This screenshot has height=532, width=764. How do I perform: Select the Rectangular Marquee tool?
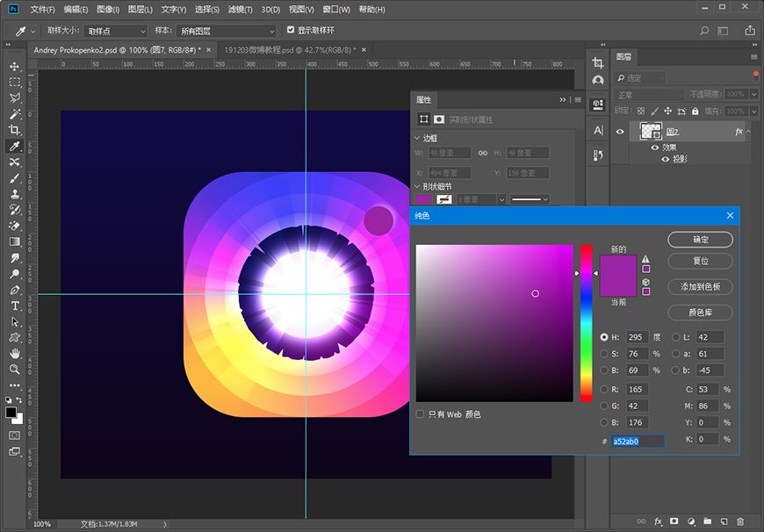click(15, 82)
